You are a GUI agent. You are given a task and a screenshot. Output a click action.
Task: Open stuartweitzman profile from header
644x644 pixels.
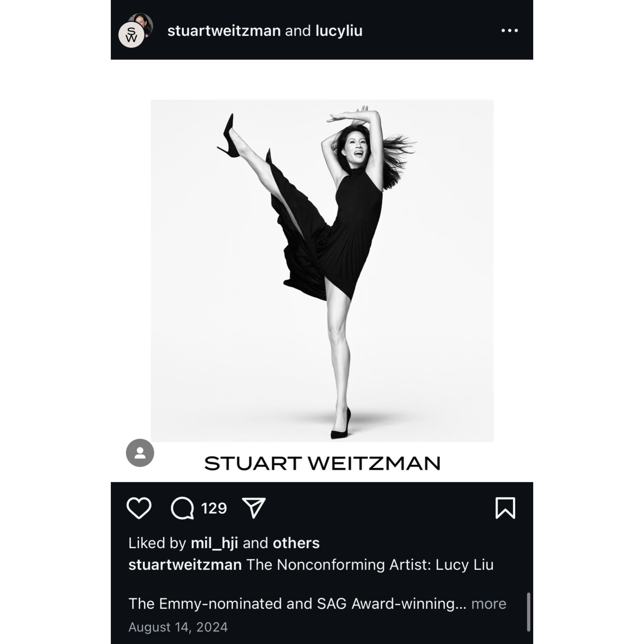[224, 31]
